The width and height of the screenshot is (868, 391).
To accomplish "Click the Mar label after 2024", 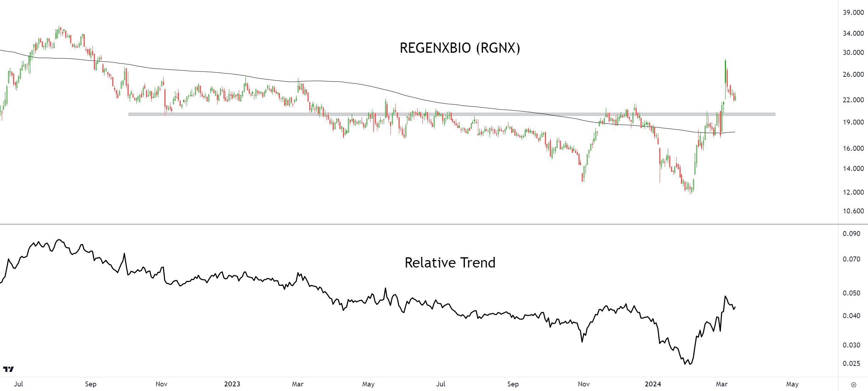I will coord(722,384).
